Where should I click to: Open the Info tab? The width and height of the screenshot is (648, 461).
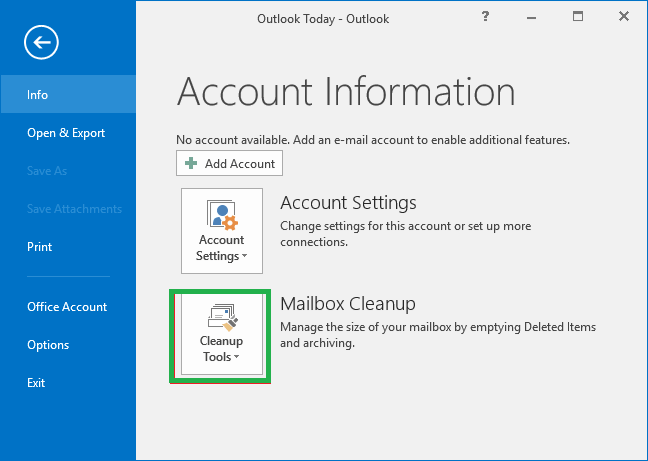point(68,94)
